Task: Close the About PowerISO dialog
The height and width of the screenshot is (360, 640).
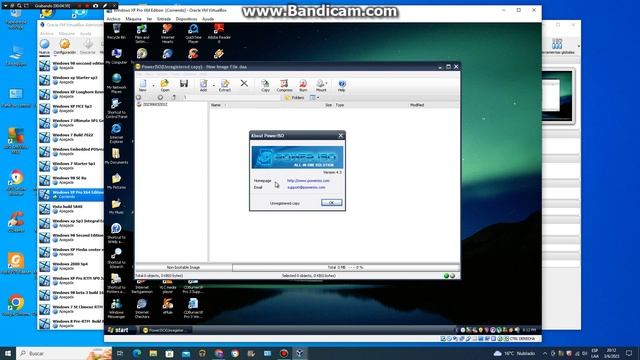Action: tap(341, 136)
